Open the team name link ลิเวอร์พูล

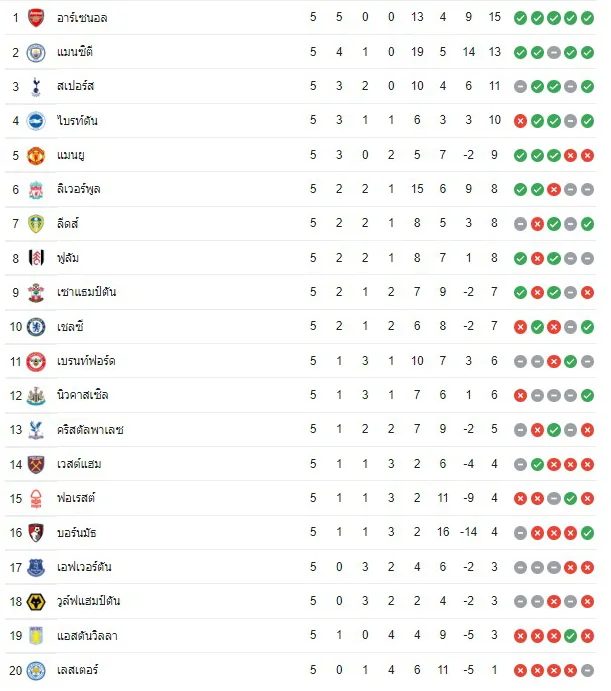click(x=79, y=189)
